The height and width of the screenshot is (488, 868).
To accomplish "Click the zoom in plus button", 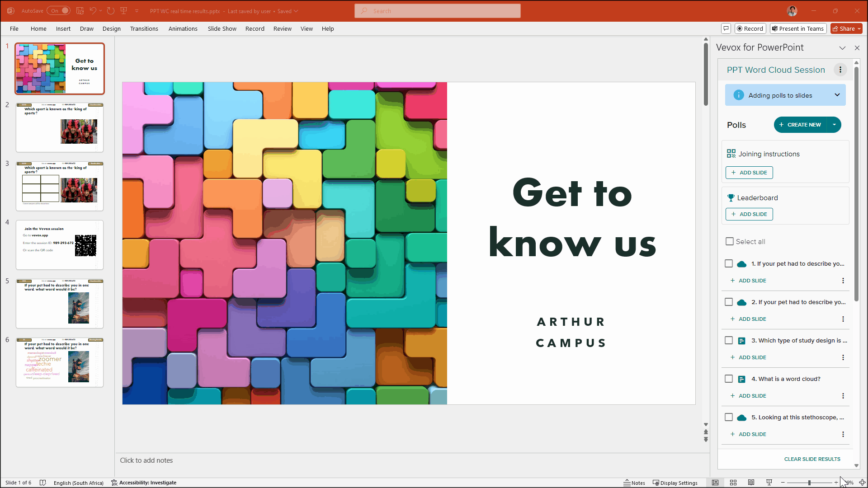I will [836, 483].
